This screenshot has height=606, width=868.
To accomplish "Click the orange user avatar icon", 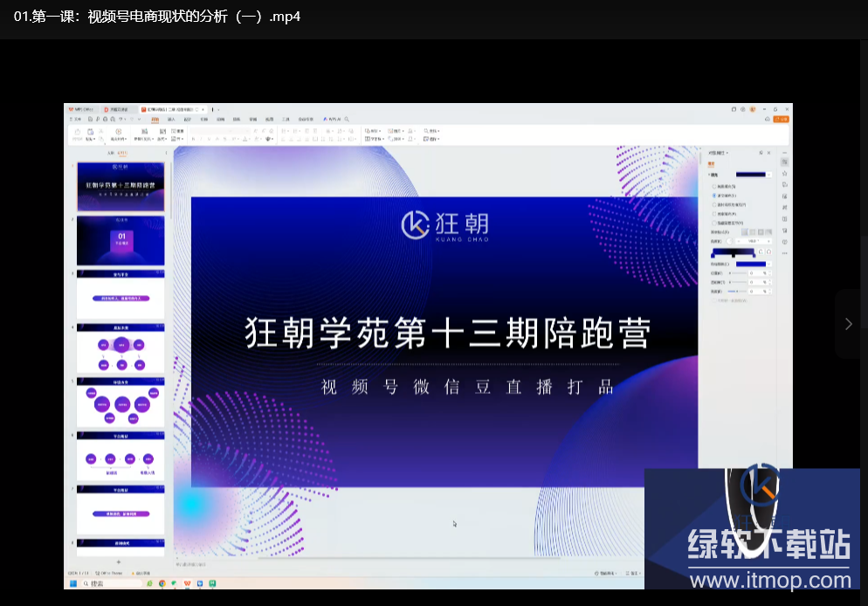I will 752,109.
